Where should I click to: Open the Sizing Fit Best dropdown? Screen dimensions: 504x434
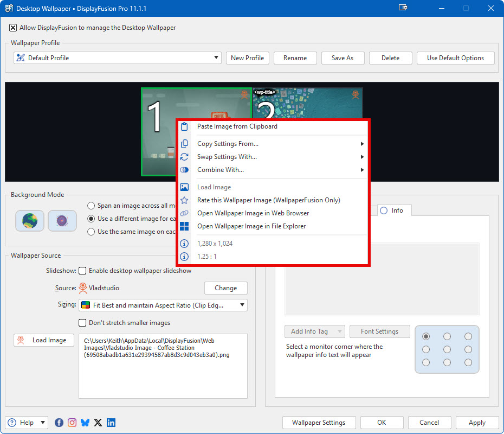242,305
